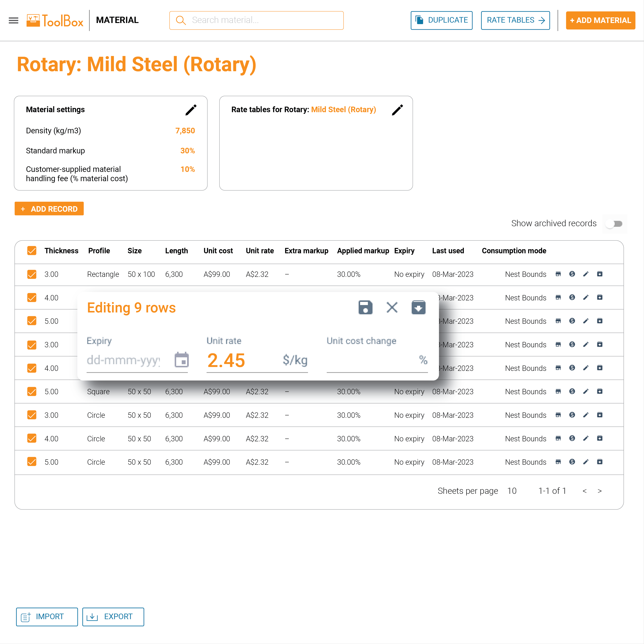644x644 pixels.
Task: Uncheck the Rectangle 3.00 row checkbox
Action: click(32, 274)
